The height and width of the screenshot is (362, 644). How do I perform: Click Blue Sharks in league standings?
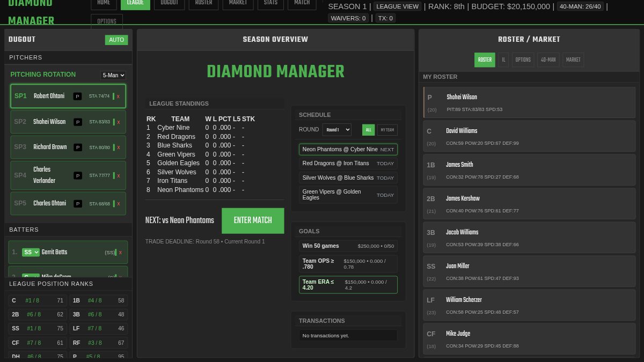[x=174, y=146]
